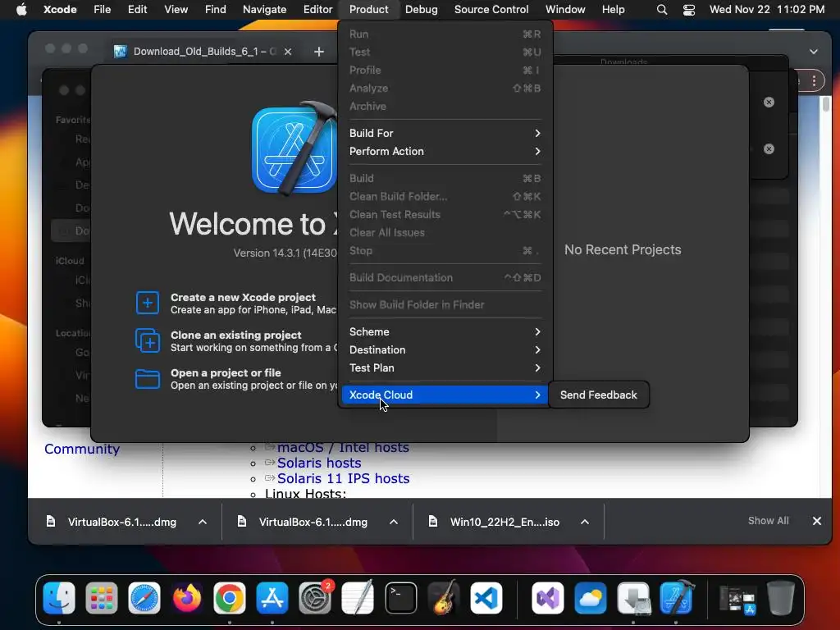Open Visual Studio purple icon in Dock

pyautogui.click(x=547, y=597)
